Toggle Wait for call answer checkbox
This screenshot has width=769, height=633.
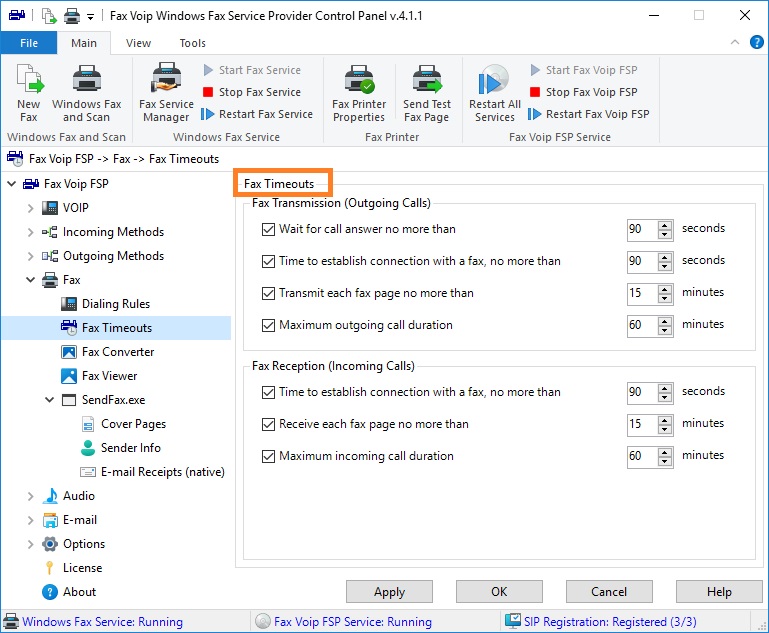pos(268,229)
